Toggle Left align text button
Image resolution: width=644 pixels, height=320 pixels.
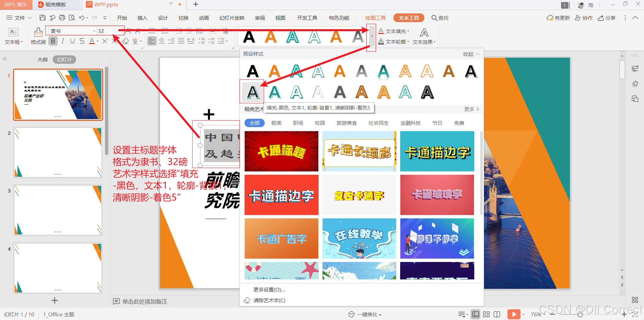tap(152, 41)
